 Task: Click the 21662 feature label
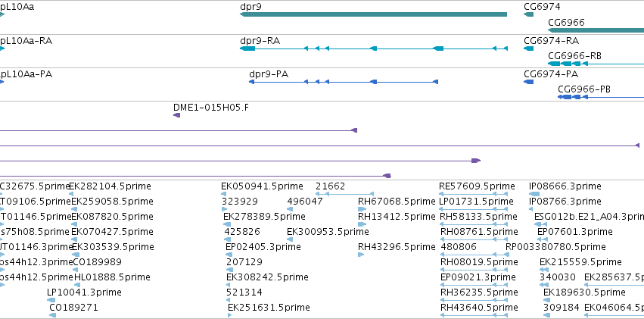pos(331,186)
